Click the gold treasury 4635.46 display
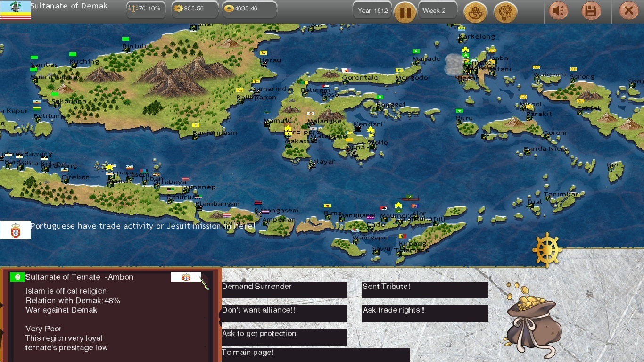The width and height of the screenshot is (644, 362). 249,9
